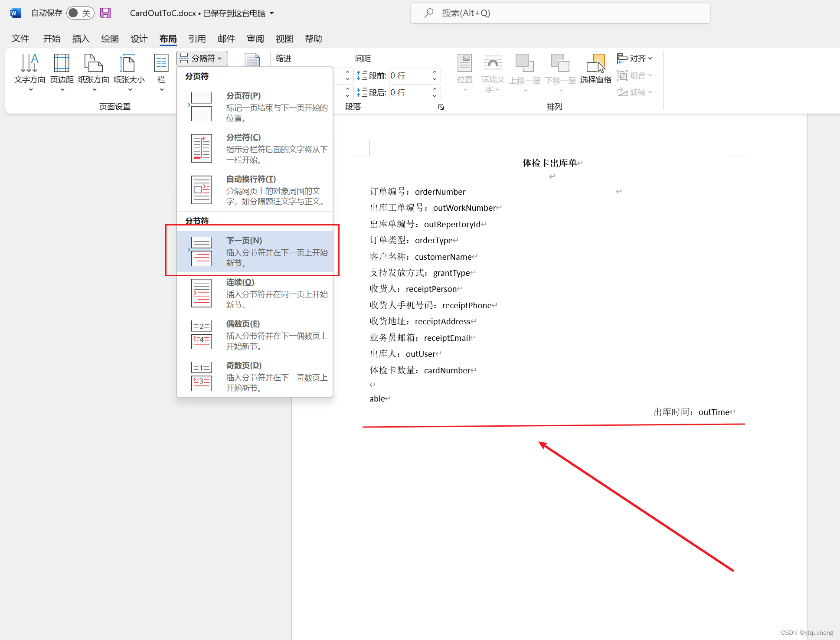Decrease the spacing after (段后) value

tap(435, 96)
